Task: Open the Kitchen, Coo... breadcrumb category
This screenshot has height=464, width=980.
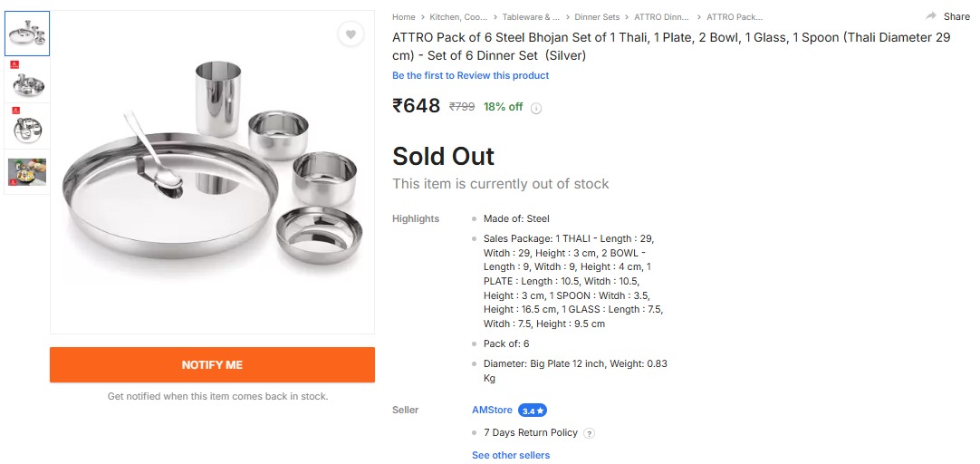Action: [458, 17]
